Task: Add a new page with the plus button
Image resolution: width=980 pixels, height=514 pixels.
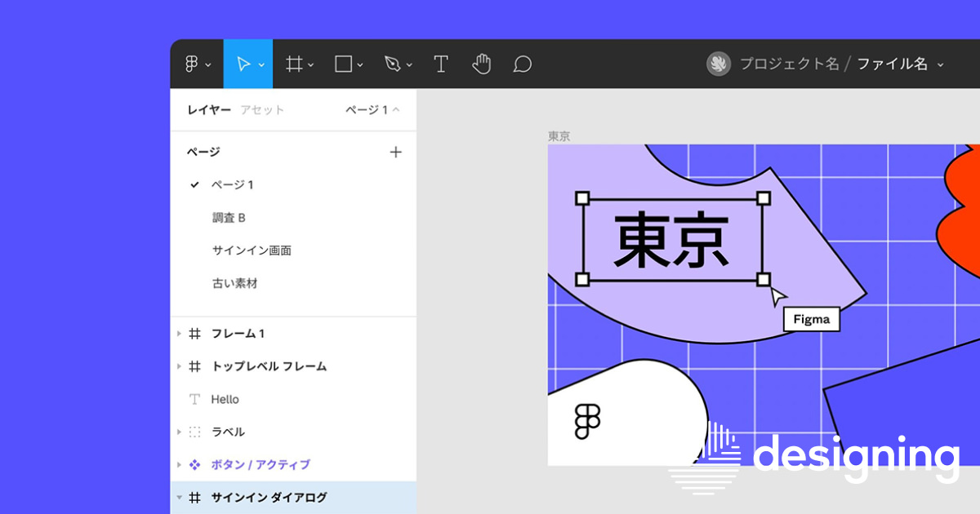Action: click(x=396, y=152)
